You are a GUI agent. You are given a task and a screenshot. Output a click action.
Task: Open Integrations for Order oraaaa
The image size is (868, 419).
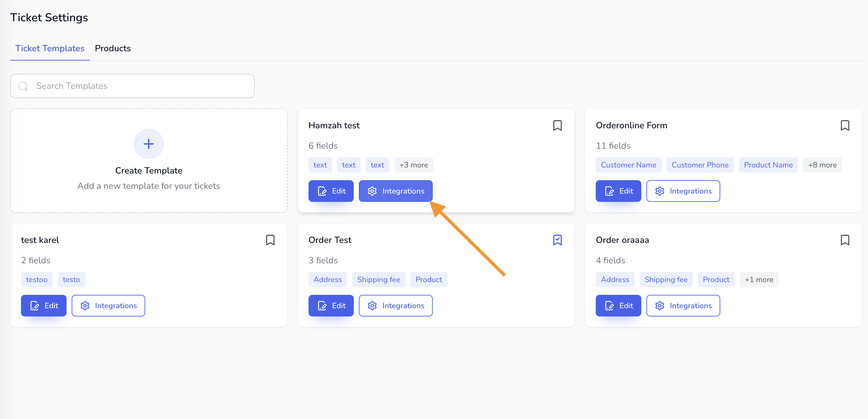coord(683,305)
